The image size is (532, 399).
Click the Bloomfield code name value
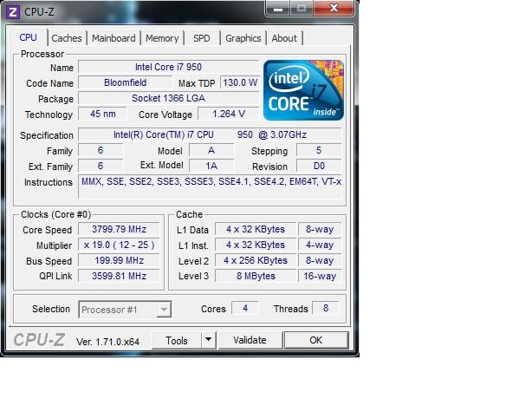(x=125, y=82)
